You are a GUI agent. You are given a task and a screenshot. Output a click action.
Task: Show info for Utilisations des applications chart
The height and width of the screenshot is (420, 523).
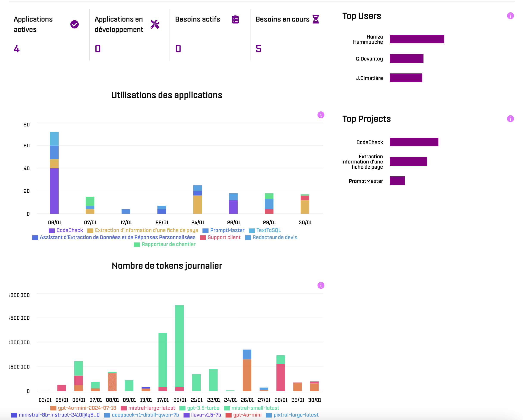[x=321, y=115]
